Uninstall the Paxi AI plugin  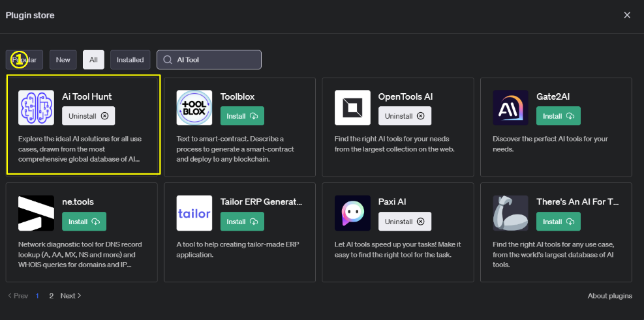point(405,221)
